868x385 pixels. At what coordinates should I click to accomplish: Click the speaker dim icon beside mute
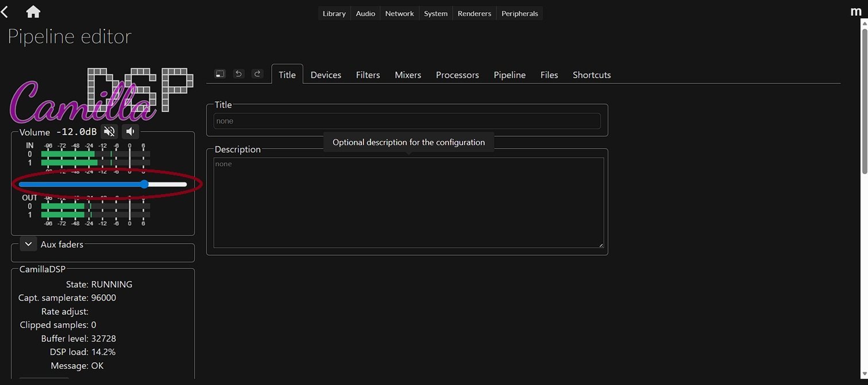[x=130, y=132]
